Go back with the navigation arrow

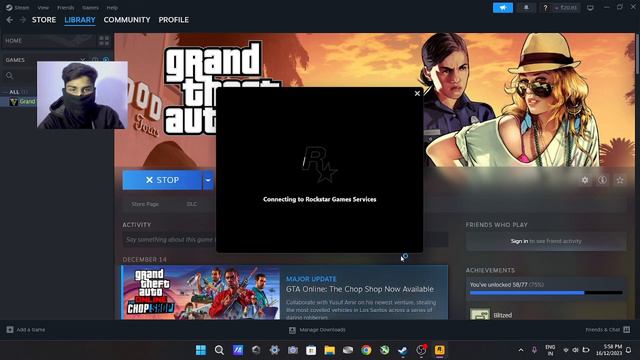click(10, 20)
